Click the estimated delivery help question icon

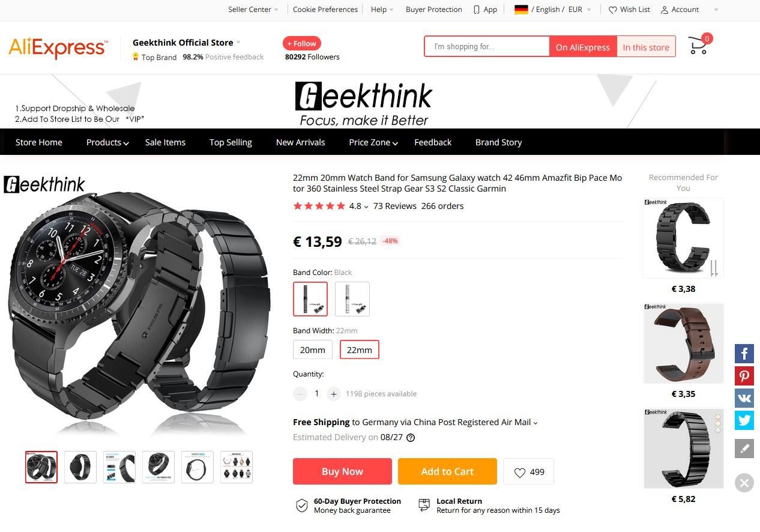(x=411, y=438)
